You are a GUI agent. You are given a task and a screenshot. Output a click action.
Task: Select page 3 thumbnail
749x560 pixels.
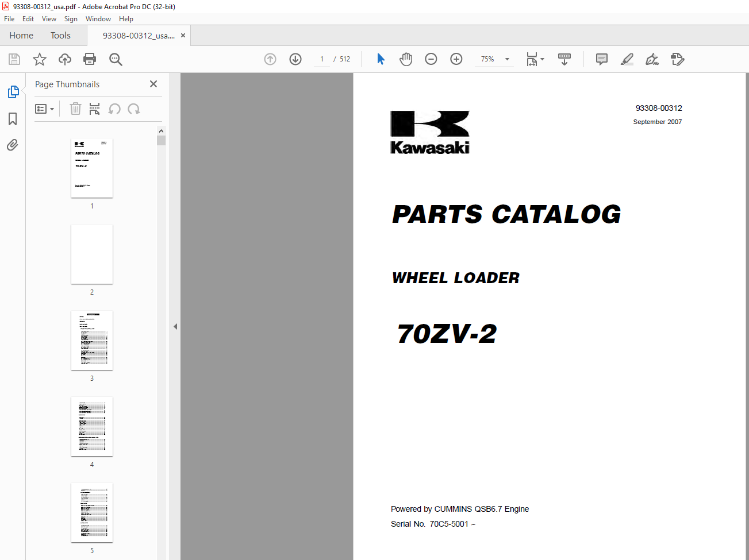point(92,341)
